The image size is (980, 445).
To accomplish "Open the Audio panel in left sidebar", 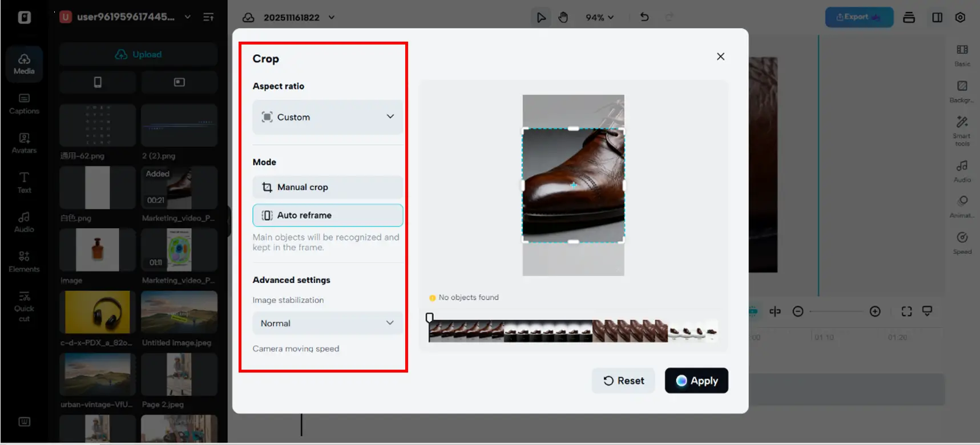I will [24, 222].
